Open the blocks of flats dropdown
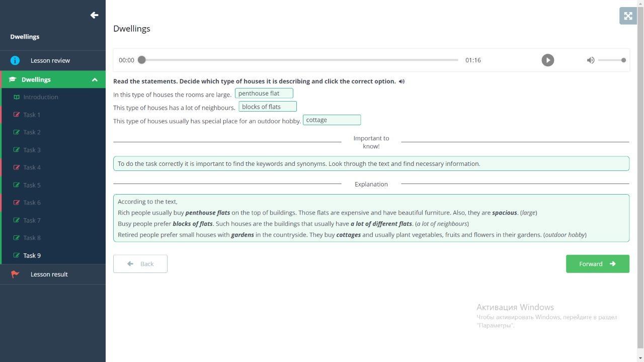The image size is (644, 362). pos(267,107)
